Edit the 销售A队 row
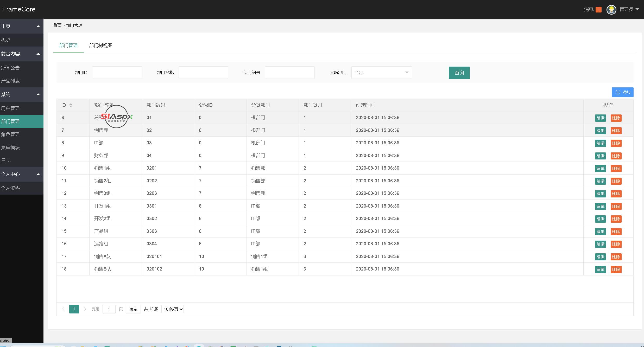644x347 pixels. [x=601, y=257]
